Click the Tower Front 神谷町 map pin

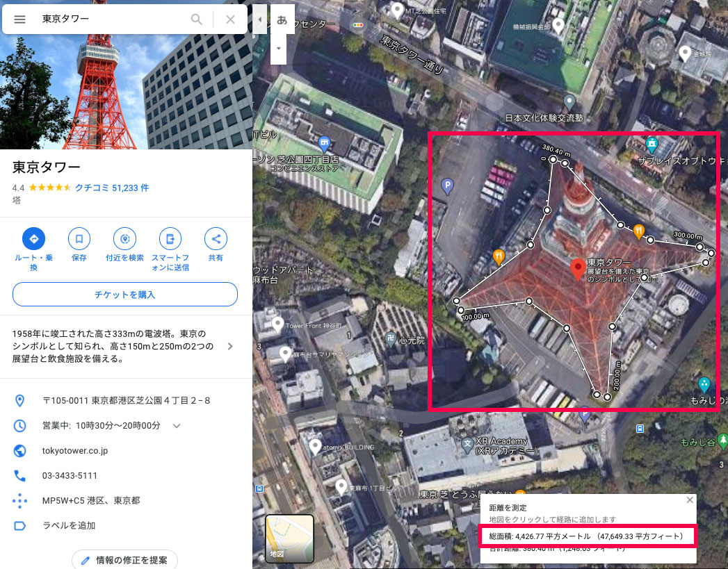click(x=277, y=324)
